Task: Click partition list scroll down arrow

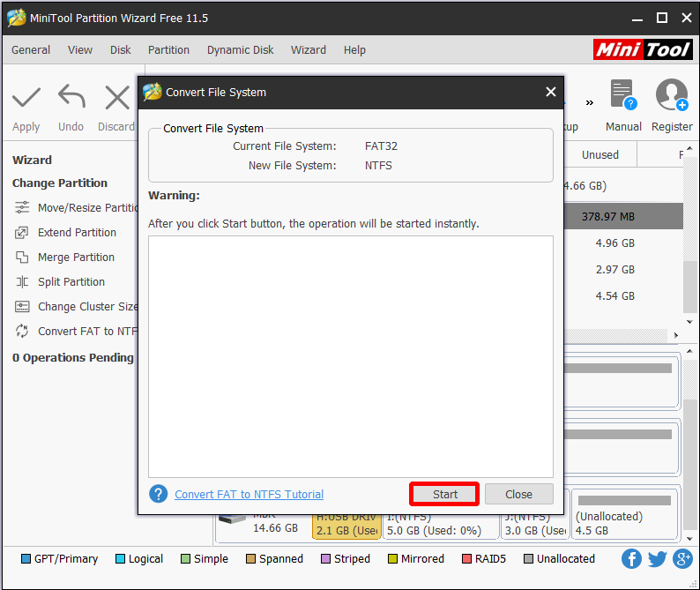Action: point(689,322)
